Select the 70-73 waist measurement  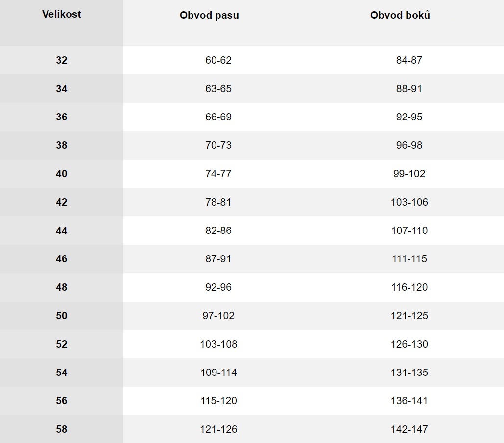(x=218, y=145)
